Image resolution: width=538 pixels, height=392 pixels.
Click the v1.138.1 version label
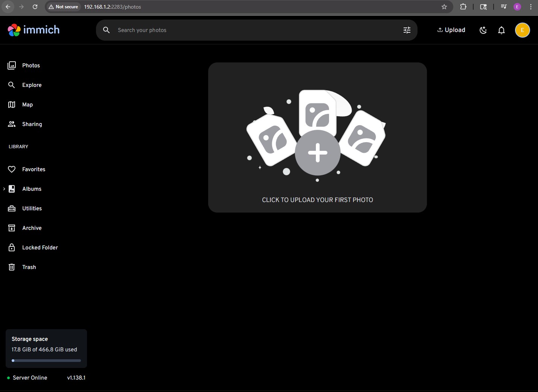[76, 378]
